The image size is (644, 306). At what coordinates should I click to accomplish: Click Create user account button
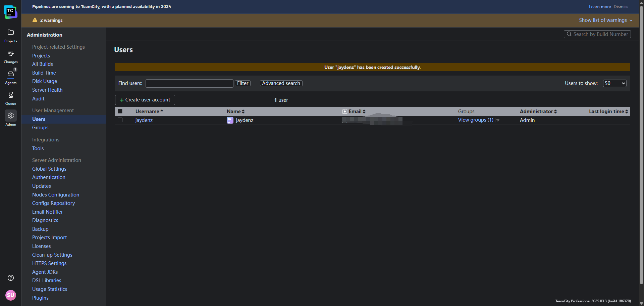[145, 100]
